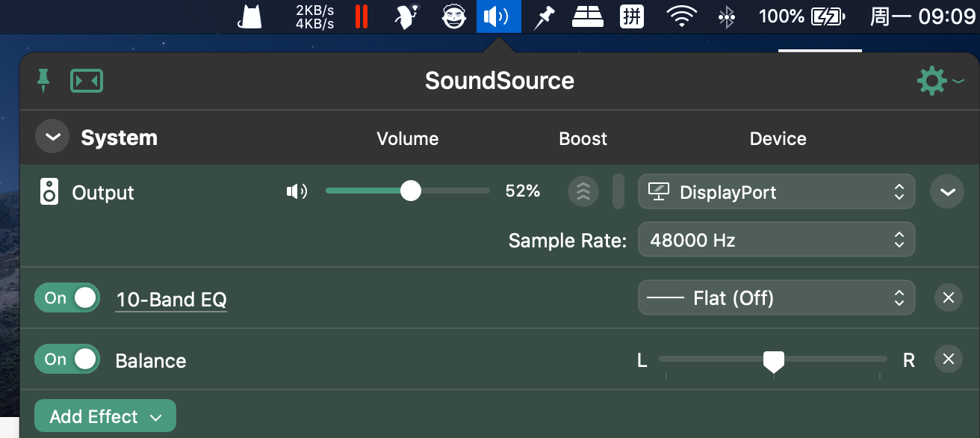This screenshot has width=980, height=438.
Task: Click the cat icon in menu bar
Action: click(x=250, y=16)
